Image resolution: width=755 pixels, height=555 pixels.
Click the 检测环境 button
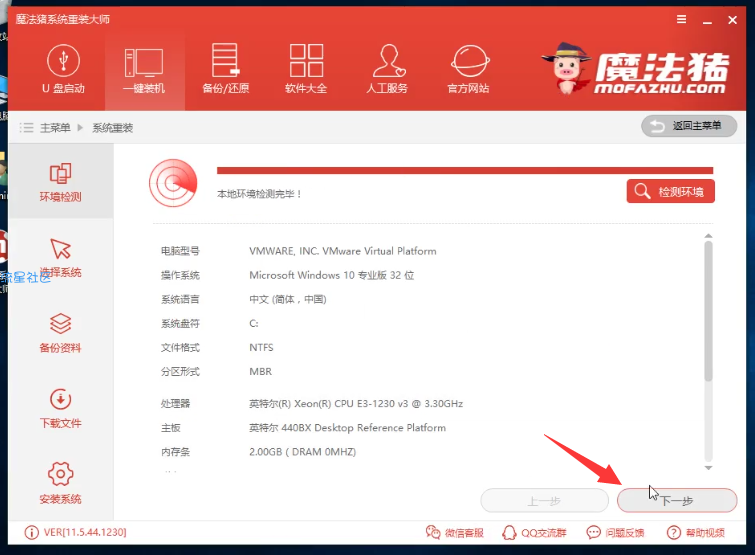pos(670,191)
